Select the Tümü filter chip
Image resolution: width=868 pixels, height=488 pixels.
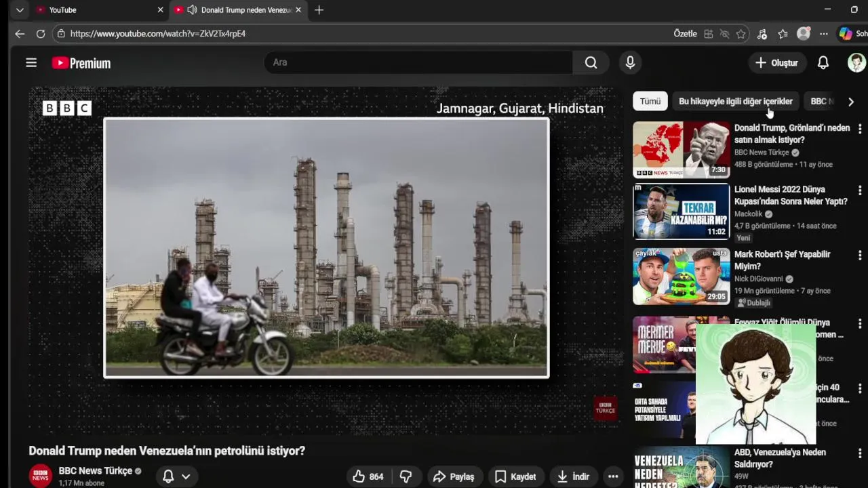coord(650,101)
